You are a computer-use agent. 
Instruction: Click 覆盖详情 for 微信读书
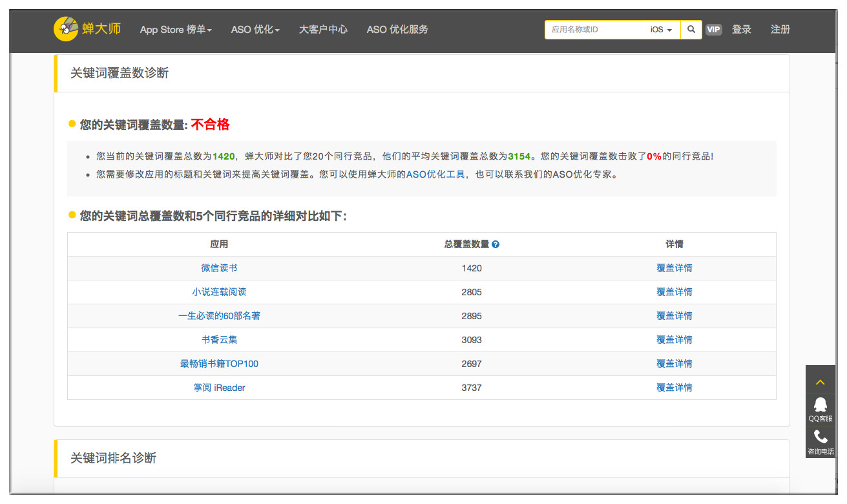click(x=674, y=268)
